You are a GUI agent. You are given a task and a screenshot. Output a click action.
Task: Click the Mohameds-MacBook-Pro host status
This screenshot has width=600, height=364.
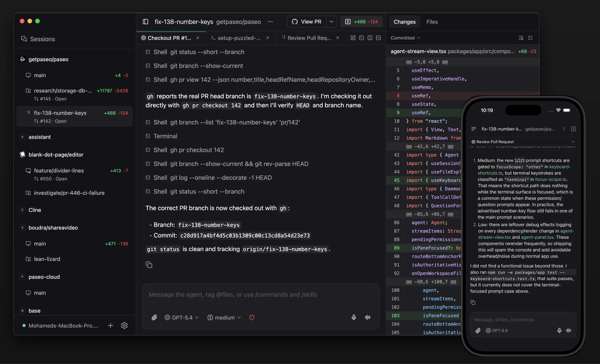(x=60, y=326)
